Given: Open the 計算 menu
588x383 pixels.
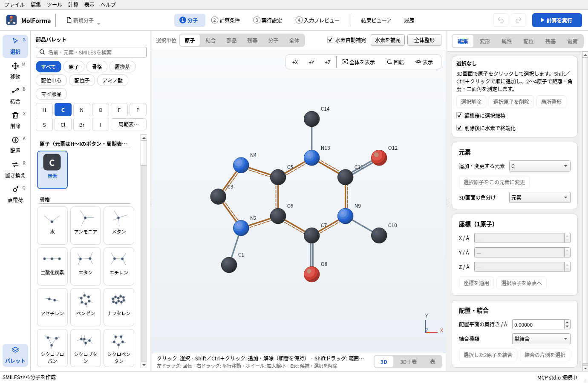Looking at the screenshot, I should [x=73, y=5].
